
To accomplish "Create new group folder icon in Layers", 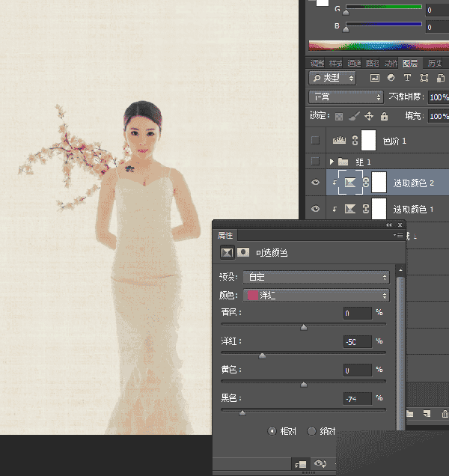I will [410, 413].
